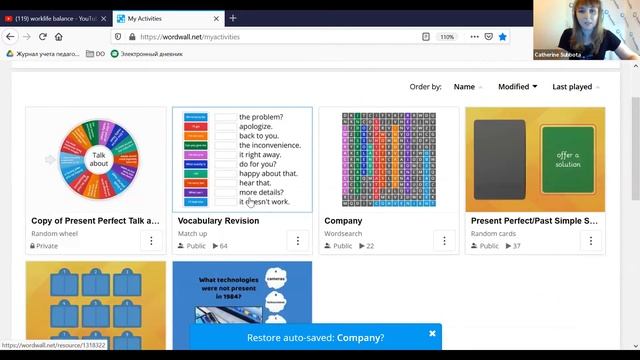Viewport: 640px width, 360px height.
Task: Click the Present Perfect/Past Simple title
Action: tap(534, 221)
